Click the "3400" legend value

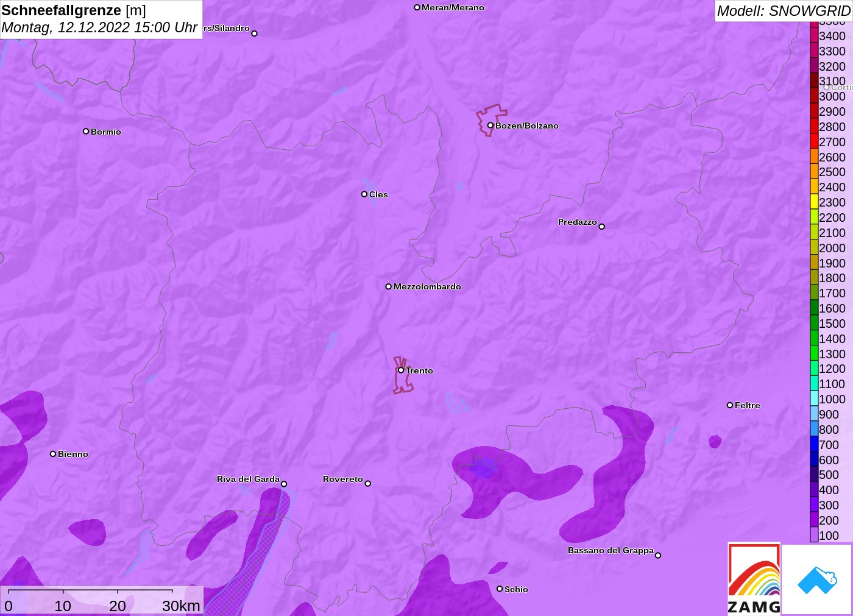point(832,36)
